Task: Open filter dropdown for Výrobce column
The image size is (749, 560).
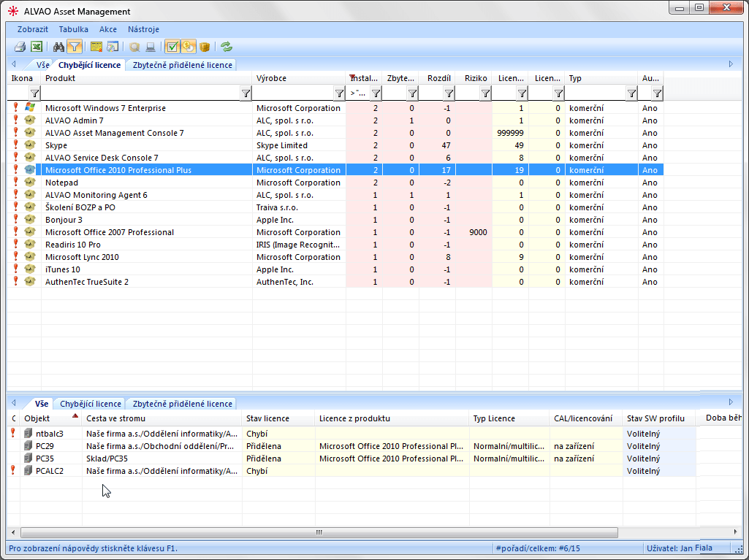Action: (x=339, y=93)
